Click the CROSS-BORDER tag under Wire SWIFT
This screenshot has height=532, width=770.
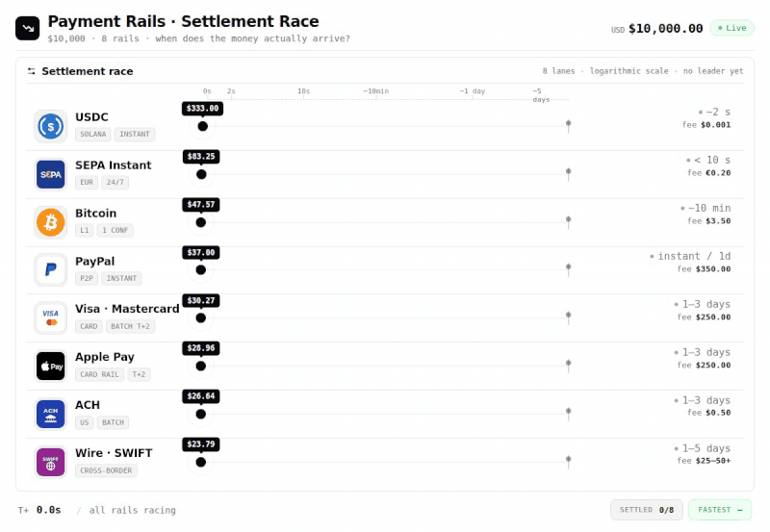click(x=106, y=470)
